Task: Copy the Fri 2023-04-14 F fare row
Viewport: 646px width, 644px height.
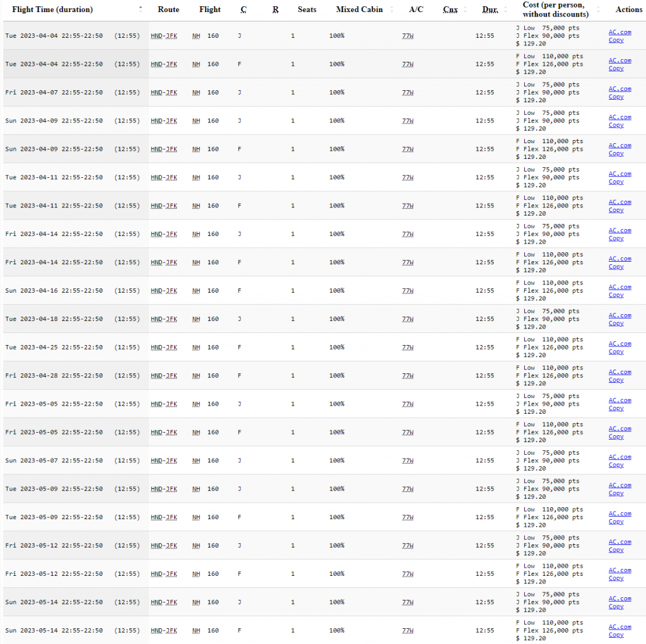Action: tap(616, 267)
